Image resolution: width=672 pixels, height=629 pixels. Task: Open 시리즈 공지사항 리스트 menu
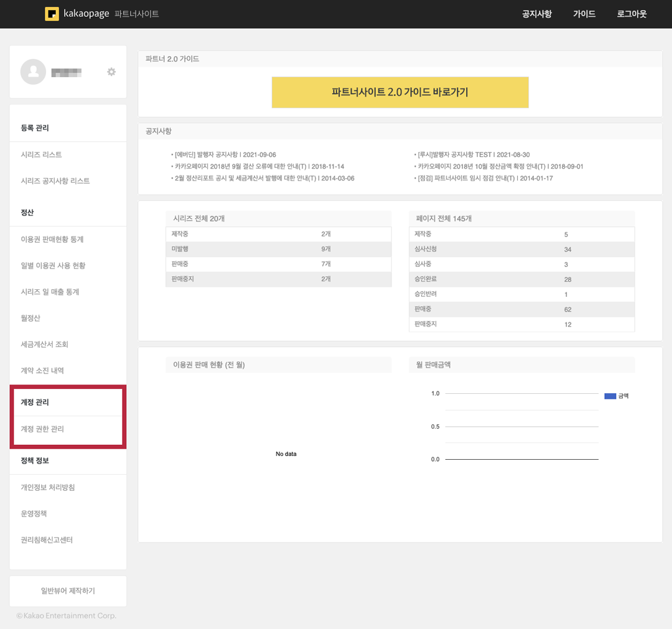pyautogui.click(x=55, y=181)
